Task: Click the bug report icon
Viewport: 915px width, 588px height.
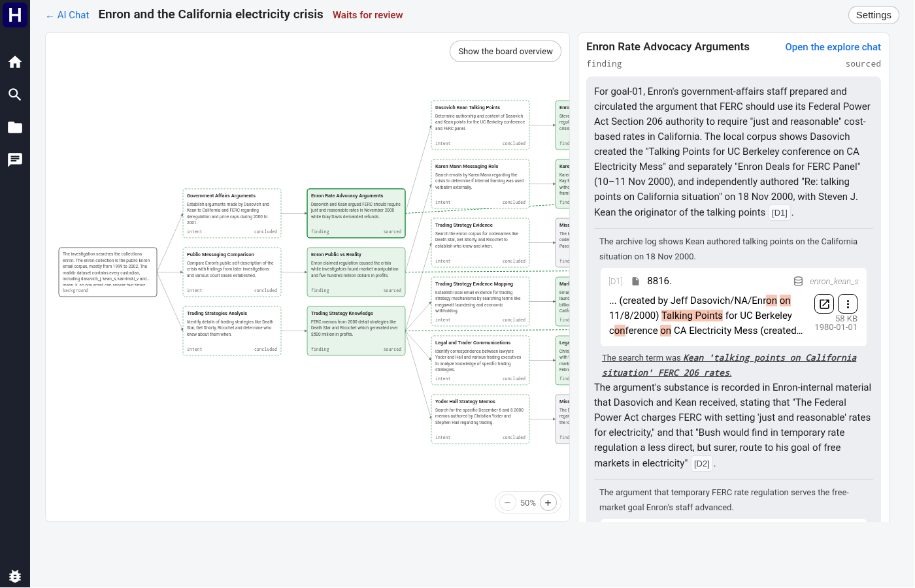Action: point(15,576)
